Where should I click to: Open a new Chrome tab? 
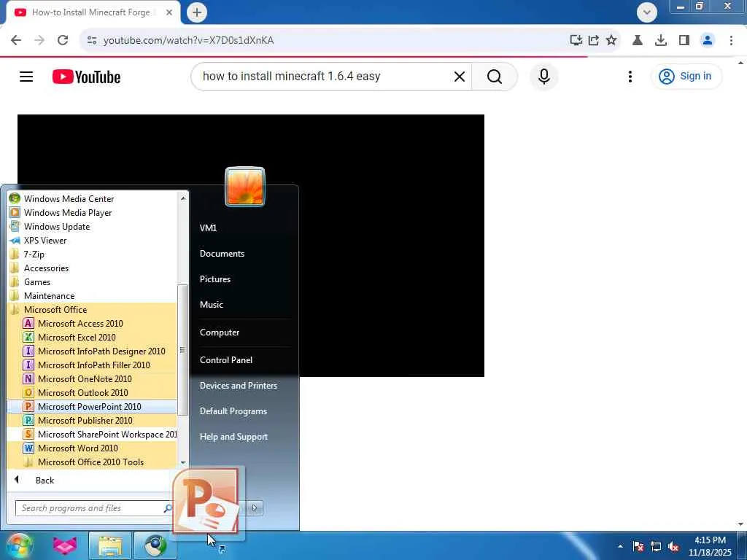click(197, 12)
